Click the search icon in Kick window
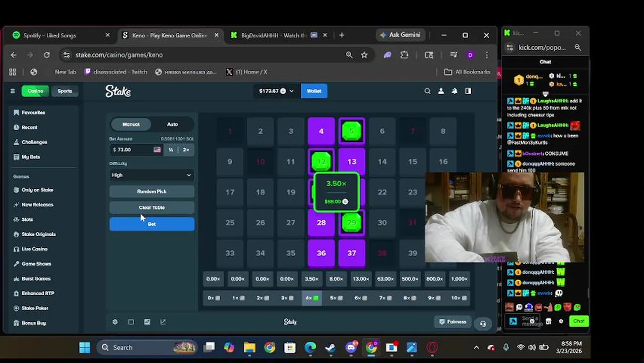 [x=578, y=47]
